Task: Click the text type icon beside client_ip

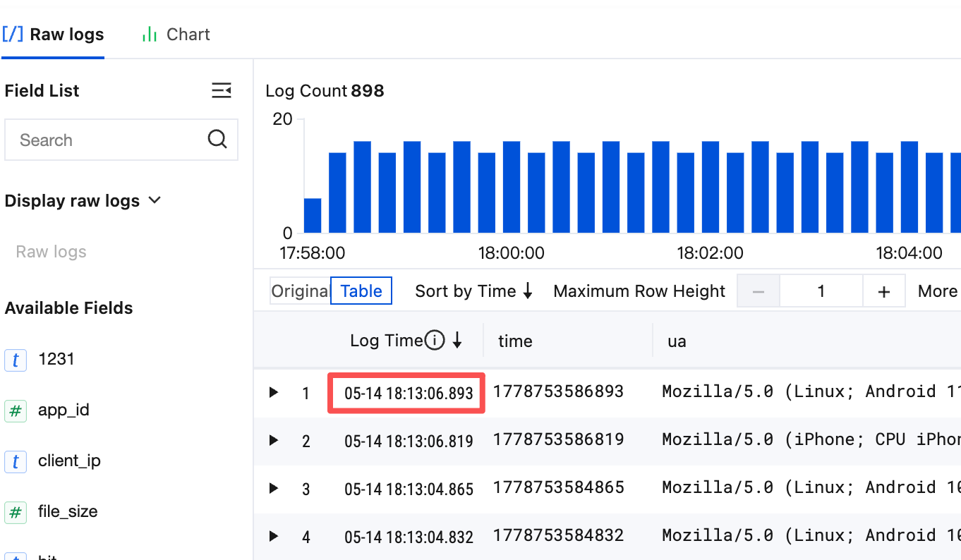Action: click(x=16, y=461)
